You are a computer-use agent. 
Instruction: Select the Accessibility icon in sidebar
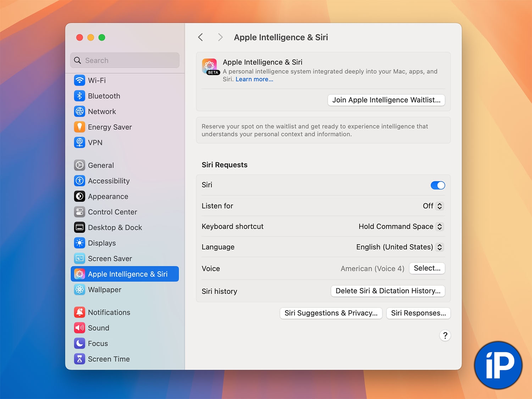pos(79,181)
